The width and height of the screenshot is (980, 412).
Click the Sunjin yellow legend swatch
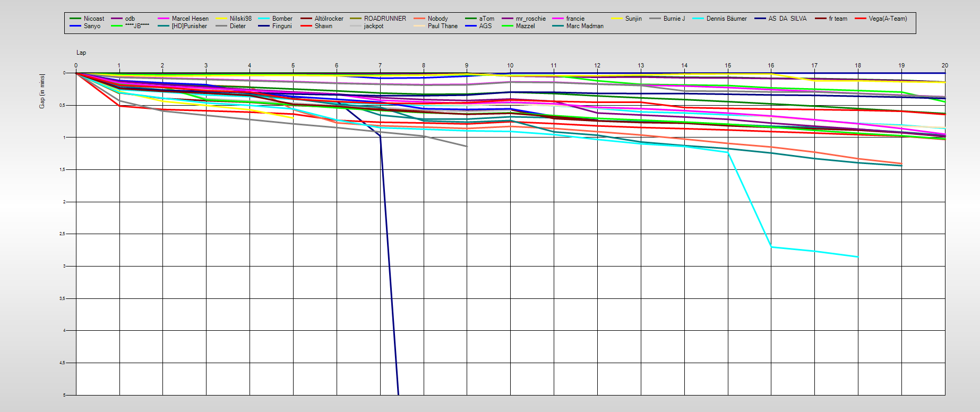coord(617,19)
